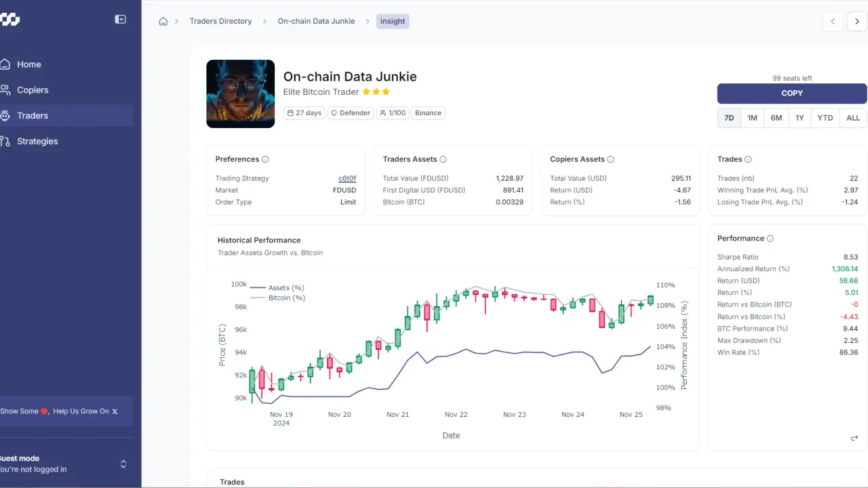Image resolution: width=868 pixels, height=488 pixels.
Task: Click the Preferences info icon
Action: coord(265,159)
